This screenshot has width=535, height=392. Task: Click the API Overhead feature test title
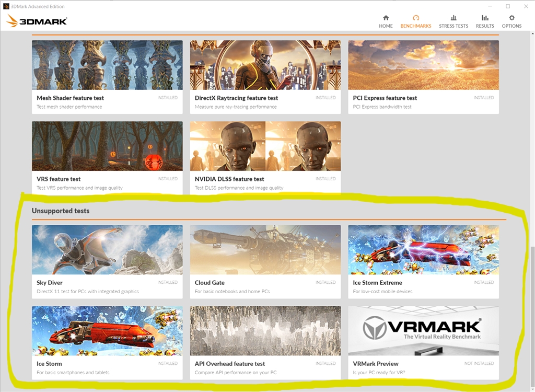point(230,364)
